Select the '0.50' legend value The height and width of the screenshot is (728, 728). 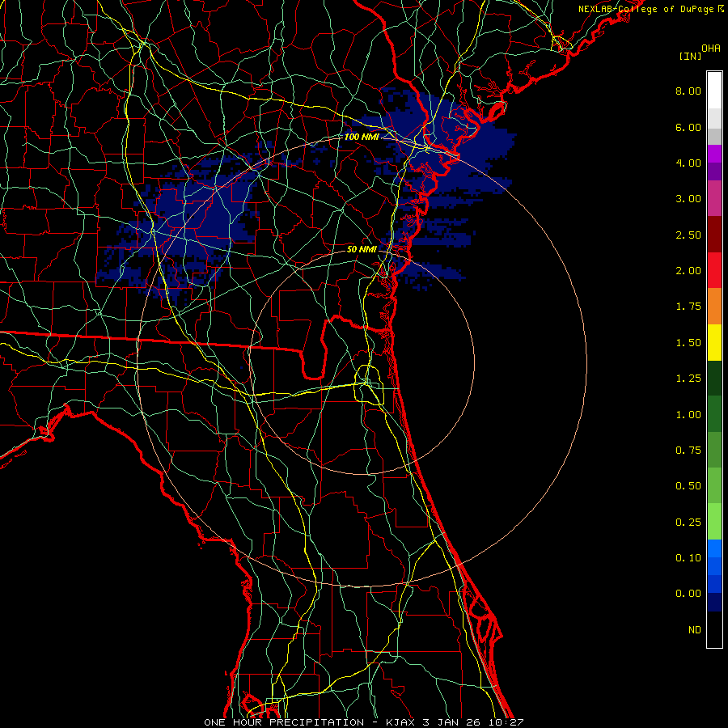688,486
